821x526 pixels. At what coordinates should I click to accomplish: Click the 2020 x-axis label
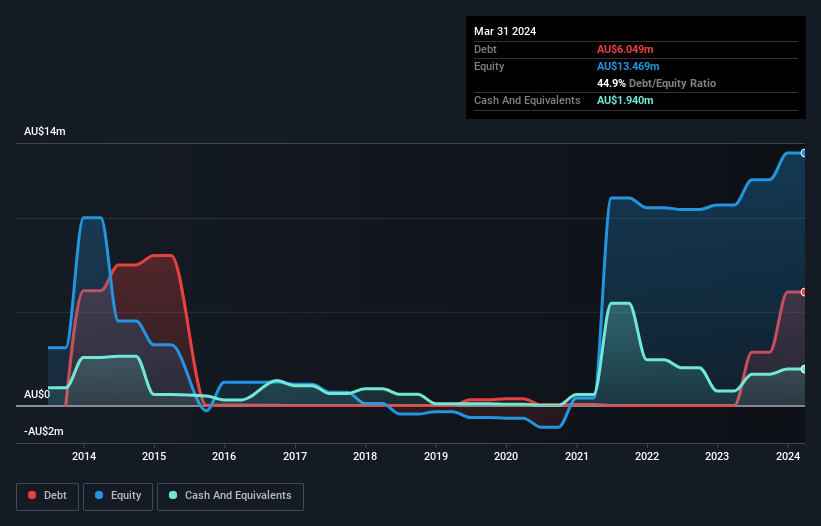coord(506,456)
